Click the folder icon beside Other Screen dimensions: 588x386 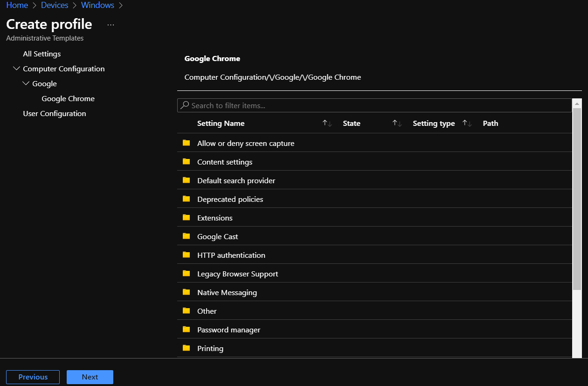click(187, 310)
